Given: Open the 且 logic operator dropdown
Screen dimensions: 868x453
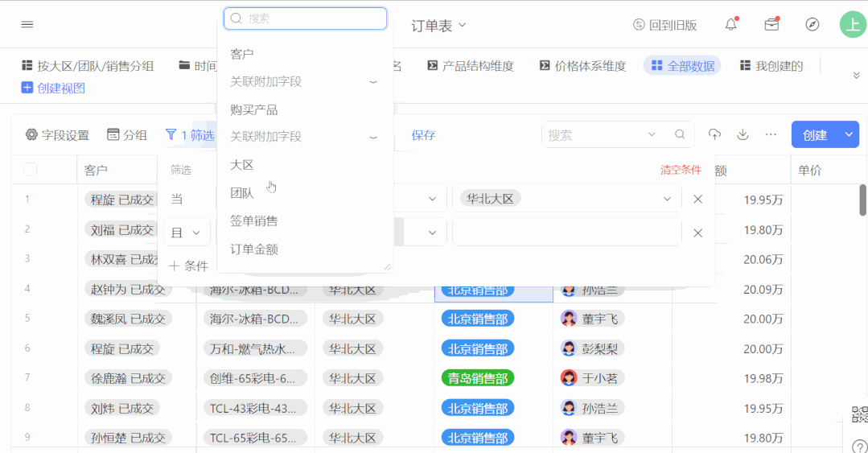Looking at the screenshot, I should (187, 233).
